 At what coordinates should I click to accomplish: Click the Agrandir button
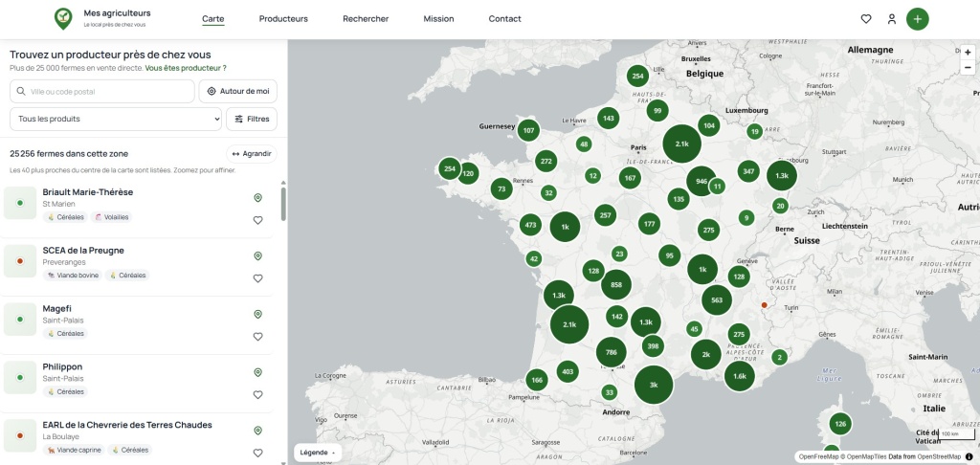(x=252, y=154)
